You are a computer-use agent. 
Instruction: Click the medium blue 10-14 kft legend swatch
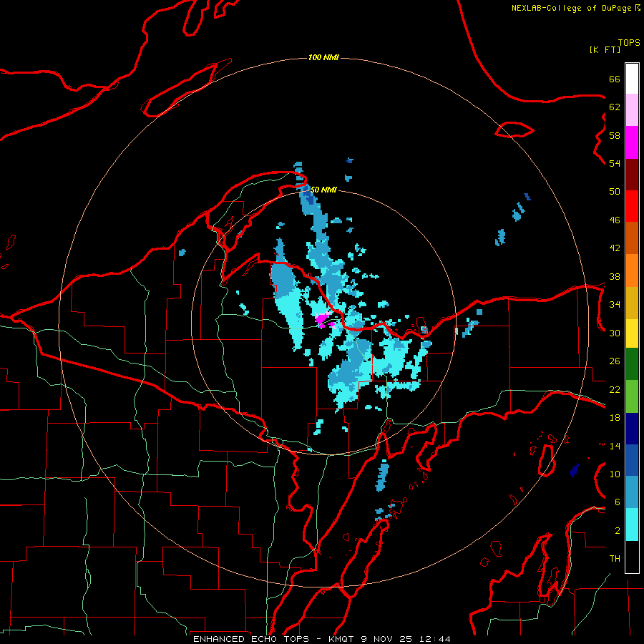[632, 460]
